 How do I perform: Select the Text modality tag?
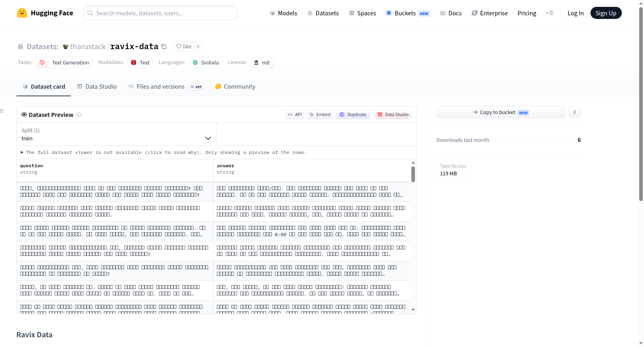[140, 62]
